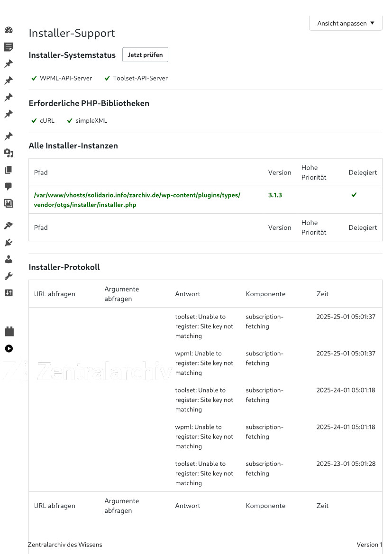This screenshot has height=554, width=392.
Task: Open the Users person icon
Action: [9, 259]
